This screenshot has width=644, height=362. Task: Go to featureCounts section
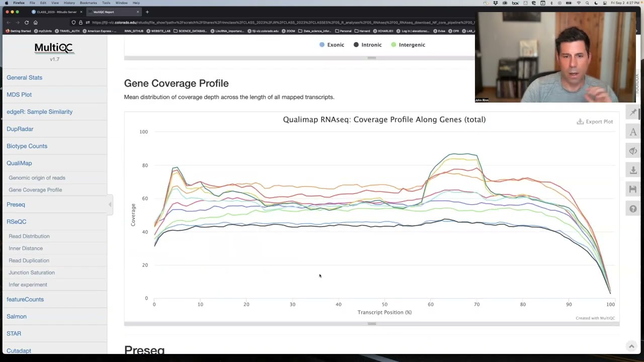click(x=25, y=299)
